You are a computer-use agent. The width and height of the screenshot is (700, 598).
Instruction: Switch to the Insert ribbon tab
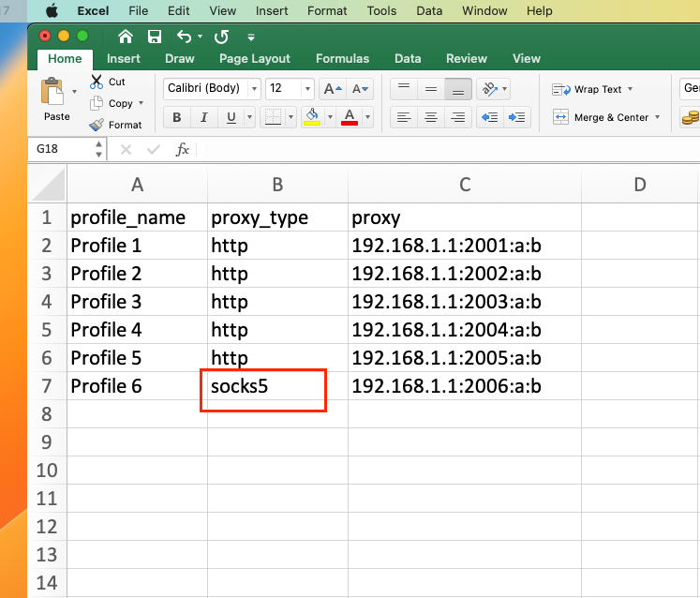click(x=123, y=58)
